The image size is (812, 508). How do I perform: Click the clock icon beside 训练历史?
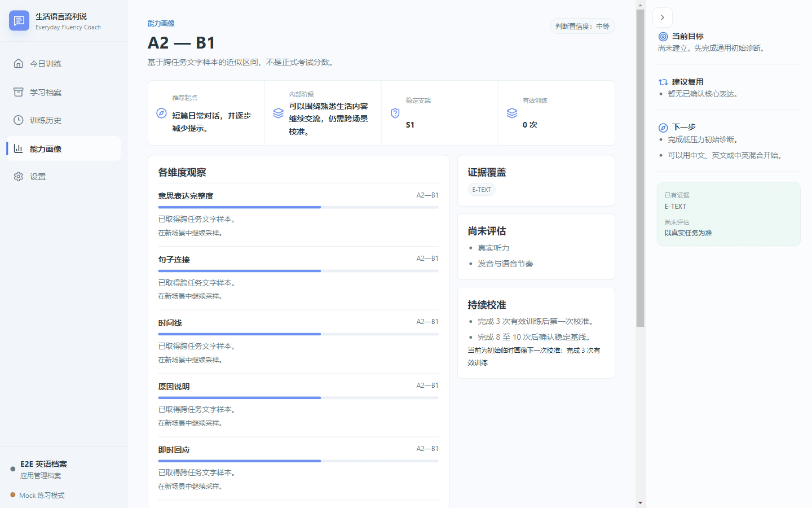pyautogui.click(x=19, y=120)
